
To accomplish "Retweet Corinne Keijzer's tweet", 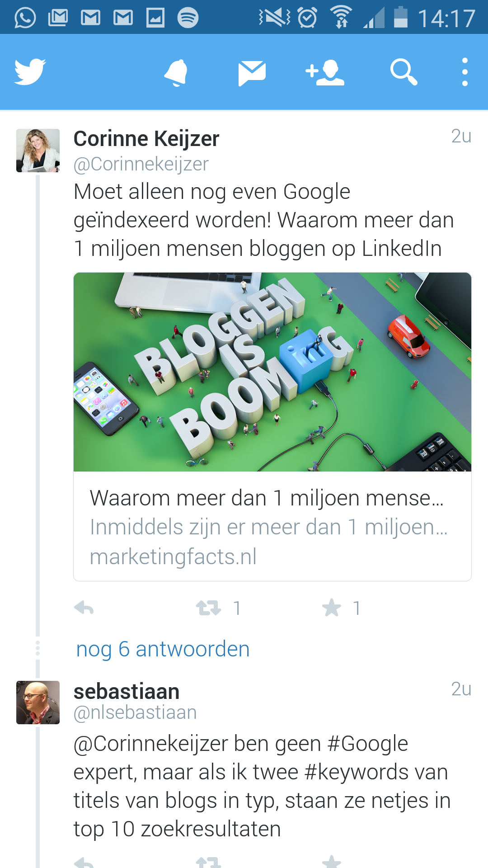I will coord(208,608).
